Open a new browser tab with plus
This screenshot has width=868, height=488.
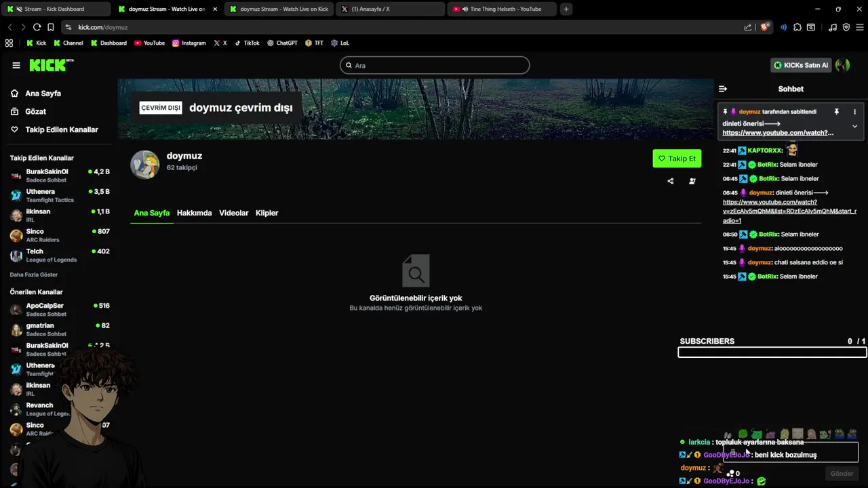pos(566,9)
